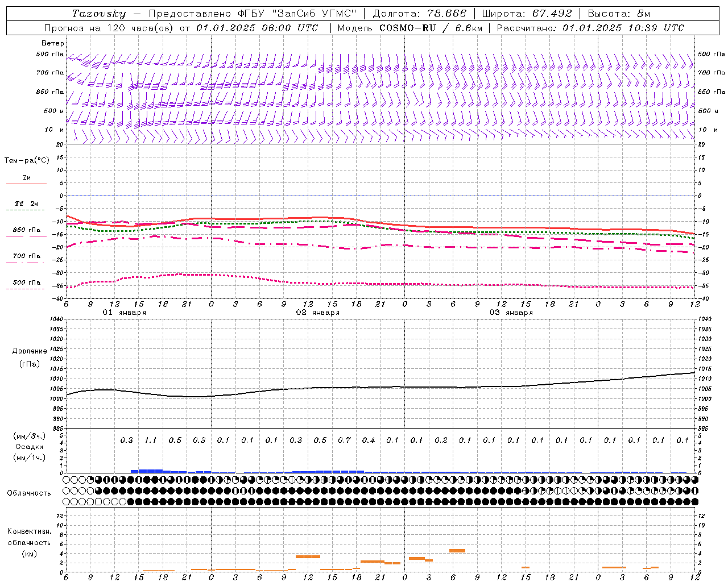
Task: Click forecast start time '01.01.2025 06:00 UTC'
Action: pos(257,28)
